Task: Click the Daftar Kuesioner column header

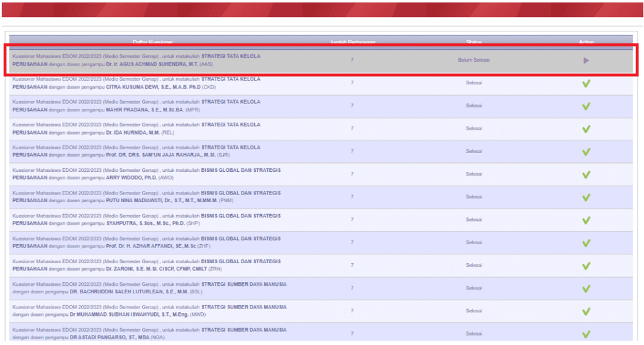Action: click(153, 42)
